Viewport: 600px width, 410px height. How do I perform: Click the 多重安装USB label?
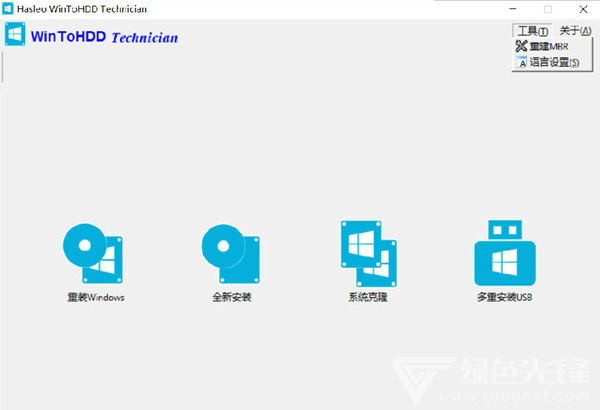(x=504, y=297)
